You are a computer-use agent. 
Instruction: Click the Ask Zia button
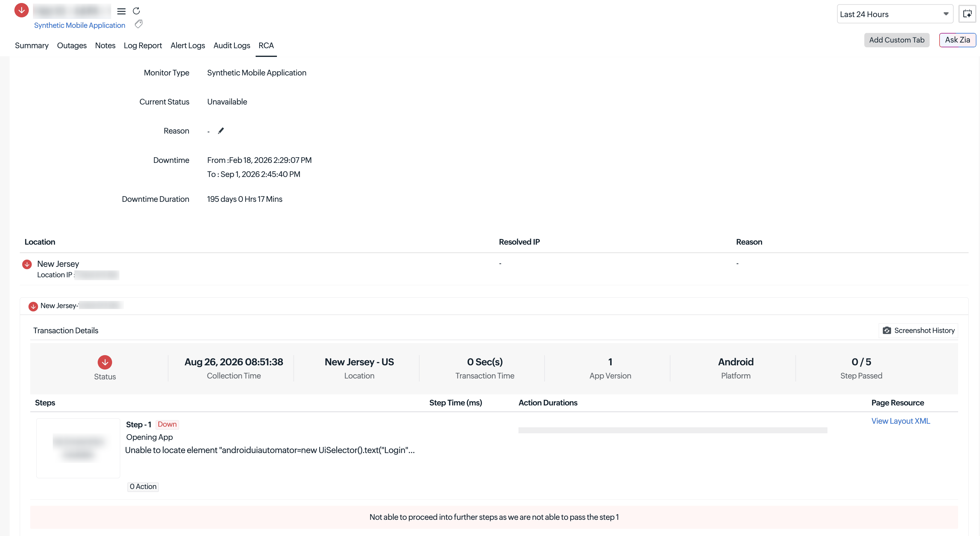957,40
